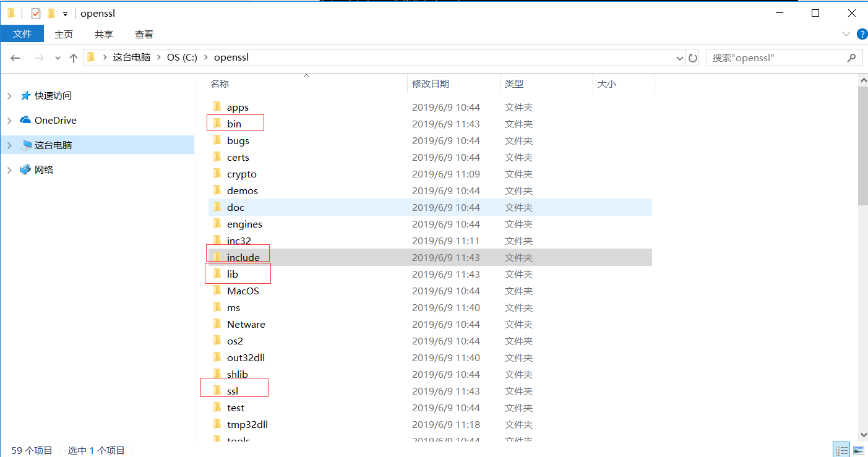Viewport: 868px width, 457px height.
Task: Select 快速访问 in the navigation pane
Action: point(53,96)
